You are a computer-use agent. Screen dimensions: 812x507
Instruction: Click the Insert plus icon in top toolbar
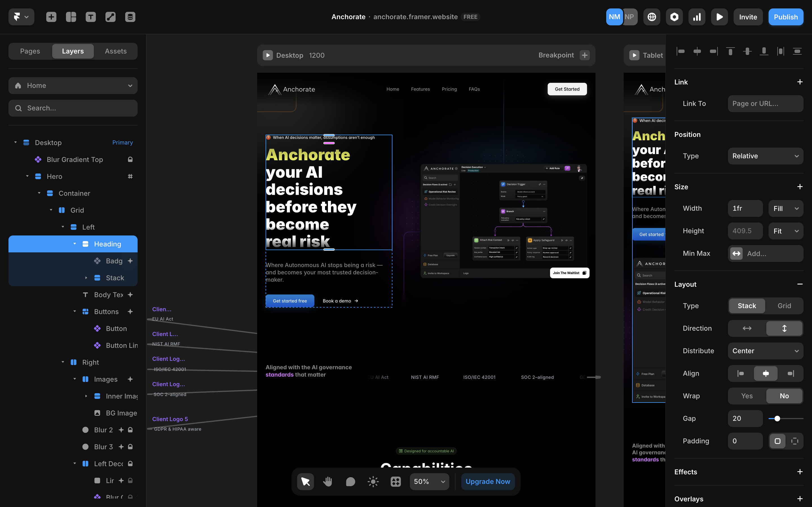tap(51, 17)
